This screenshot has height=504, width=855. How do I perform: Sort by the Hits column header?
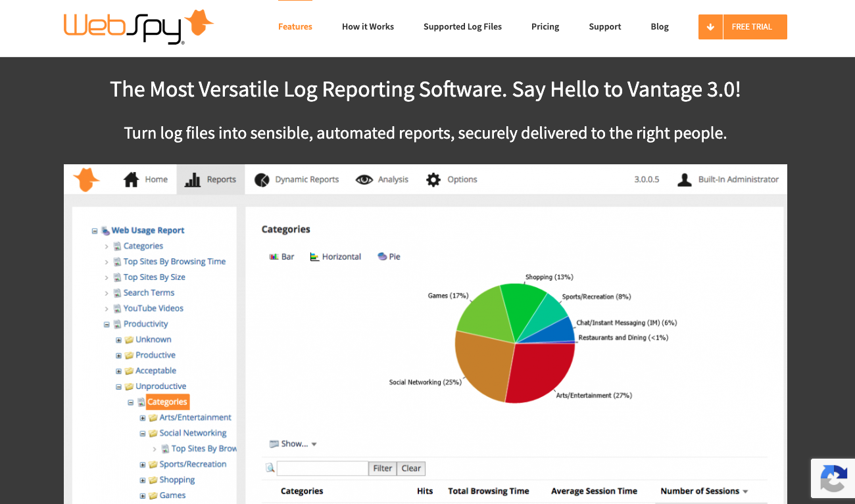[x=425, y=491]
